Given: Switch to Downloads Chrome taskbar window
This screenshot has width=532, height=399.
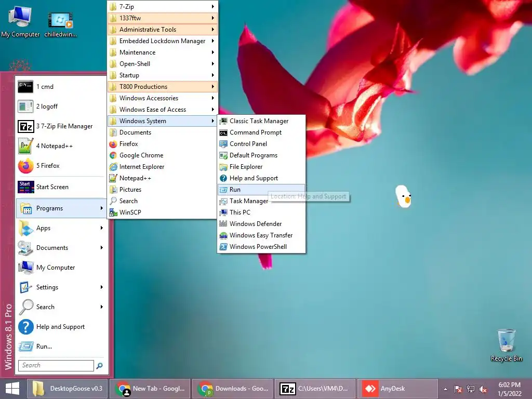Looking at the screenshot, I should tap(232, 389).
